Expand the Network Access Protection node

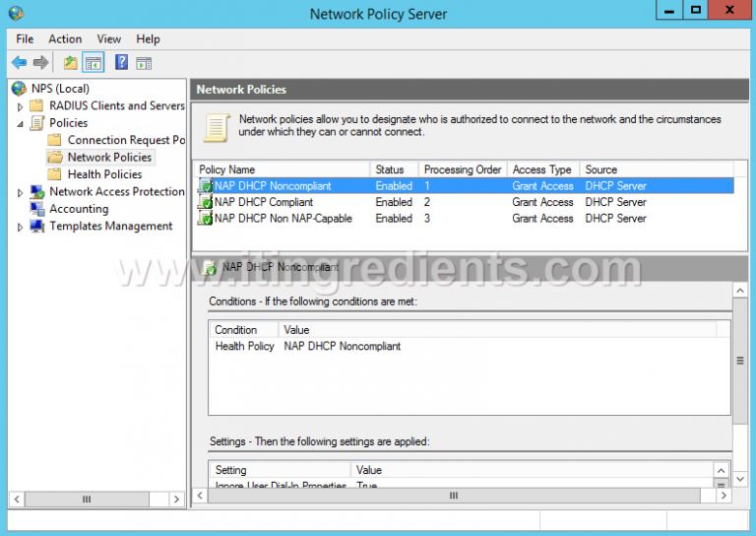(20, 192)
